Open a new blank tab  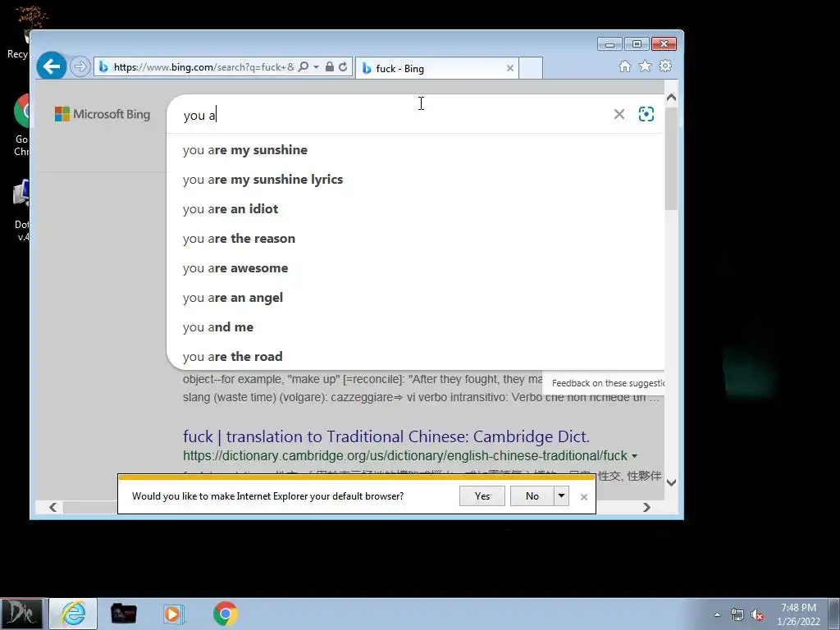click(x=531, y=69)
